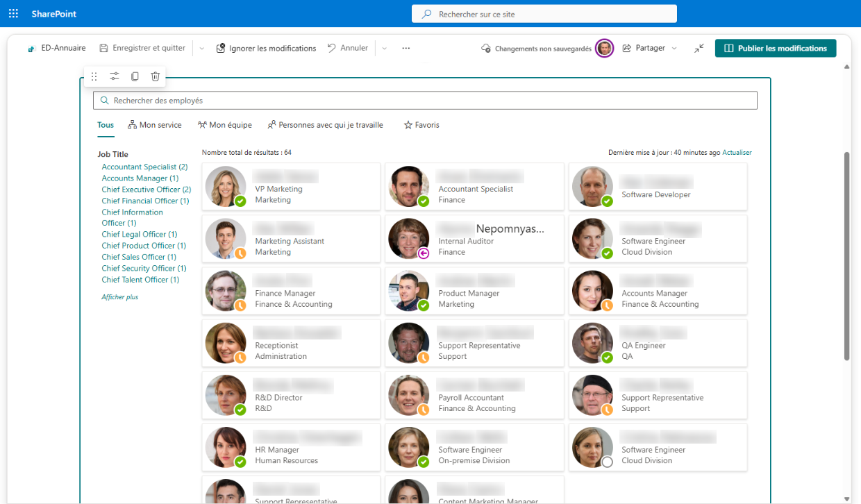Open the QA Engineer employee's profile photo
The width and height of the screenshot is (861, 504).
click(592, 343)
